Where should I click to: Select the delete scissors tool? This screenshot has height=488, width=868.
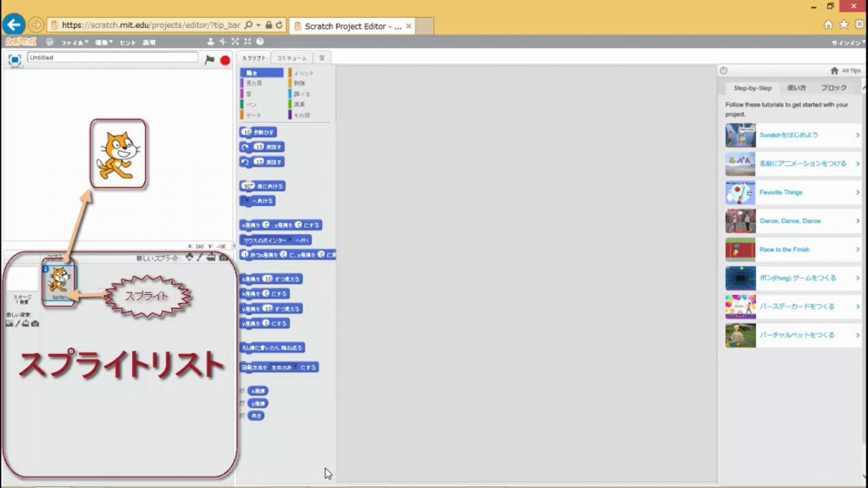[223, 42]
